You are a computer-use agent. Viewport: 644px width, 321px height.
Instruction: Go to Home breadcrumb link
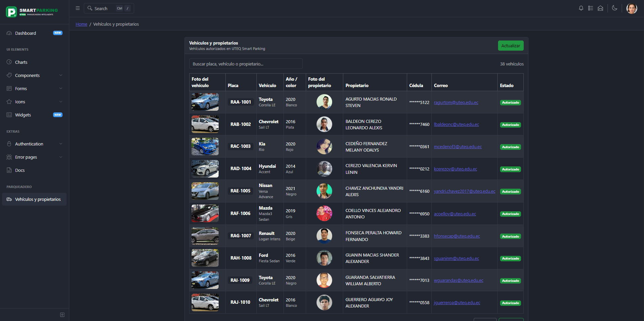coord(81,24)
